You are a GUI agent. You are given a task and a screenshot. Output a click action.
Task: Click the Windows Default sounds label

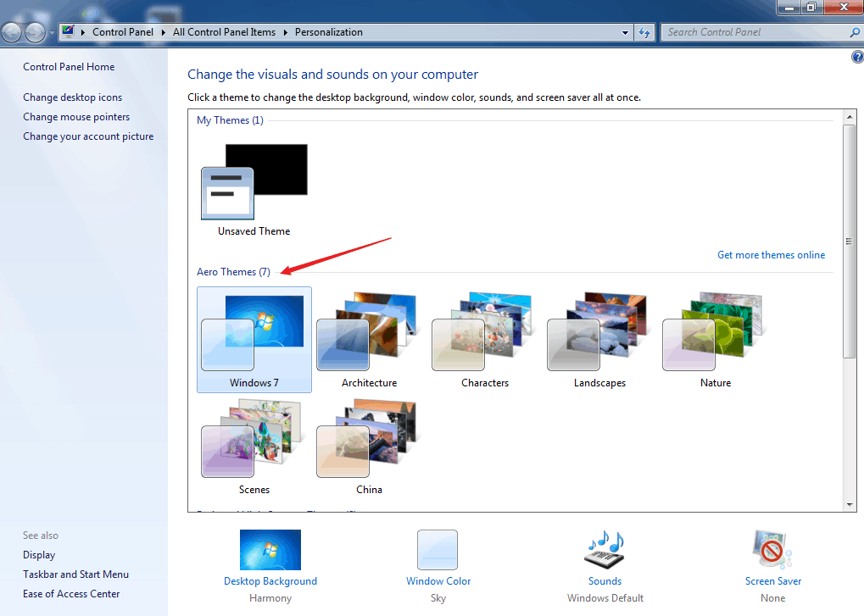pyautogui.click(x=605, y=598)
